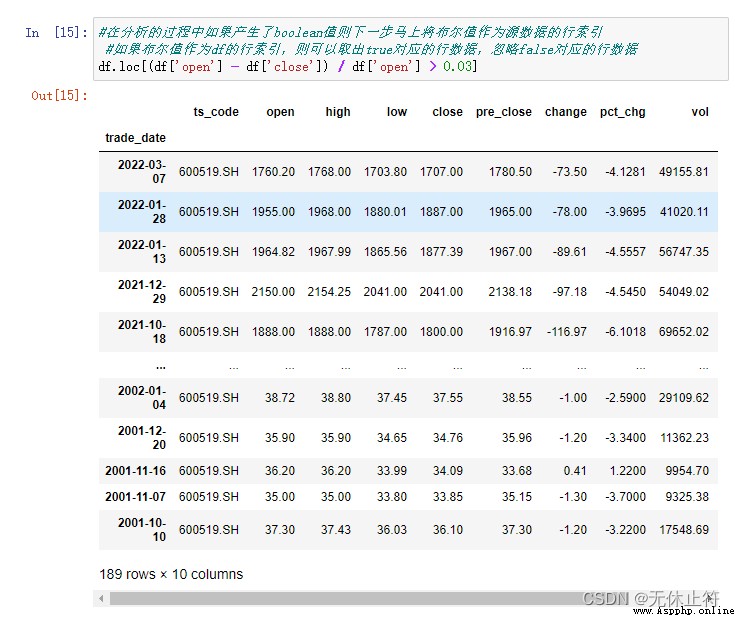The height and width of the screenshot is (617, 735).
Task: Click high value 37.43
Action: [336, 529]
